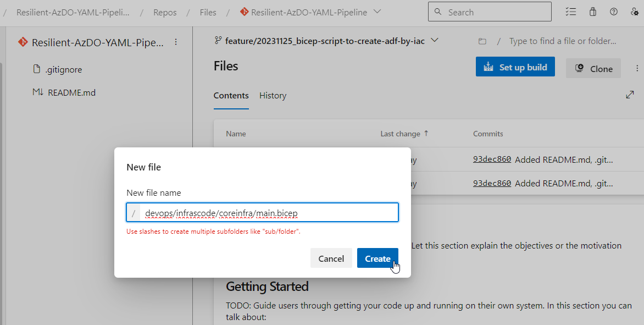Switch to the History tab
644x325 pixels.
click(273, 95)
